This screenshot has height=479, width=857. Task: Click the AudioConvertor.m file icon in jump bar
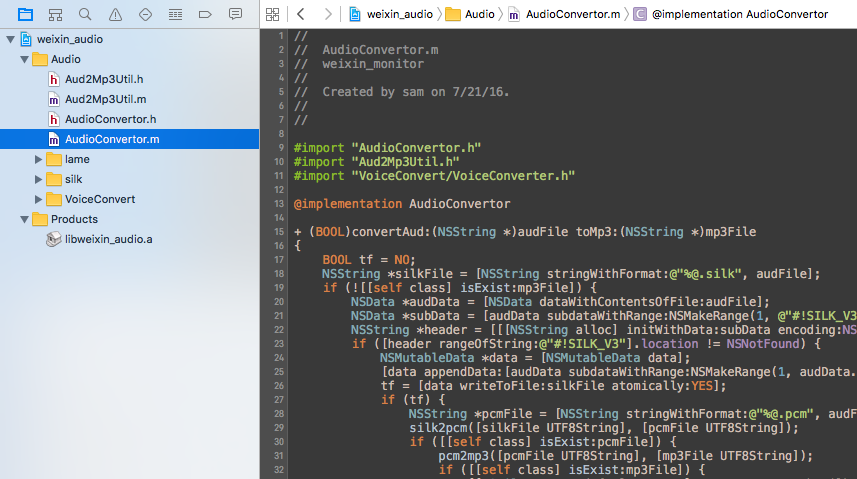(514, 15)
